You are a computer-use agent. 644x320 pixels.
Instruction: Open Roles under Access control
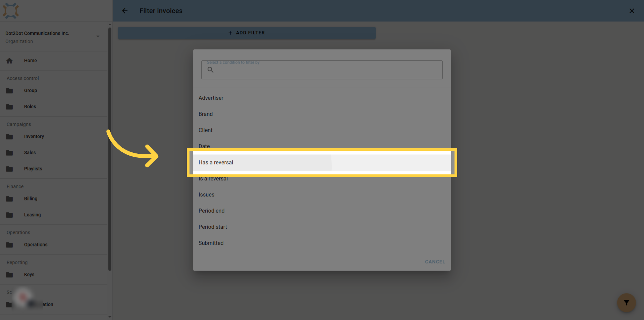(x=54, y=107)
